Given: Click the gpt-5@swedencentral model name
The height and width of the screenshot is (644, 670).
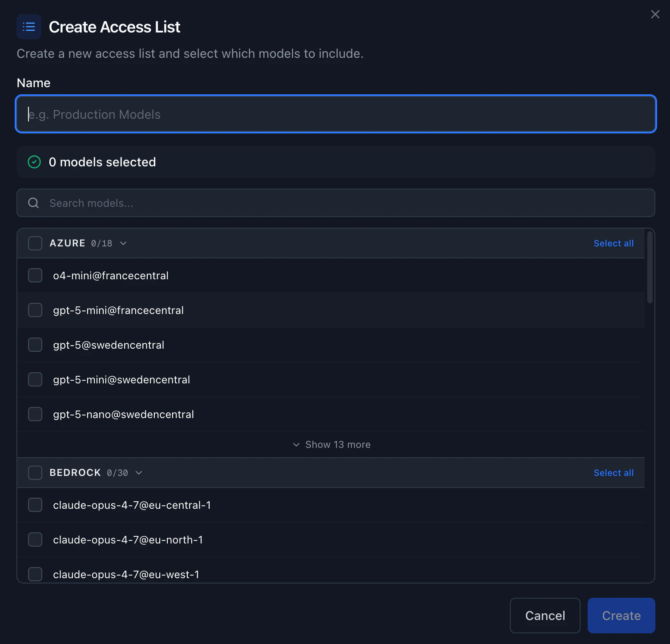Looking at the screenshot, I should 109,345.
